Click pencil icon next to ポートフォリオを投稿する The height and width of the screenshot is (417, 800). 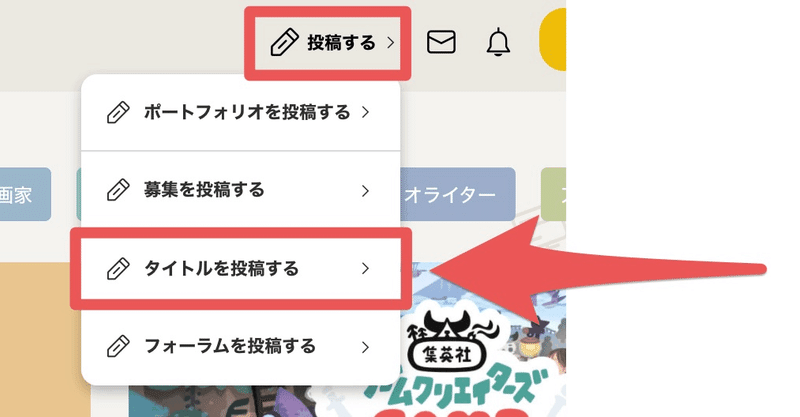pyautogui.click(x=118, y=112)
